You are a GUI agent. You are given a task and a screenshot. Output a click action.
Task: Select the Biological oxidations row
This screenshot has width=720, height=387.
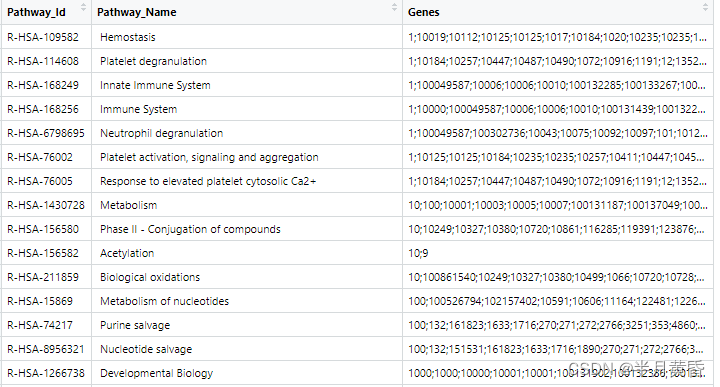point(357,277)
